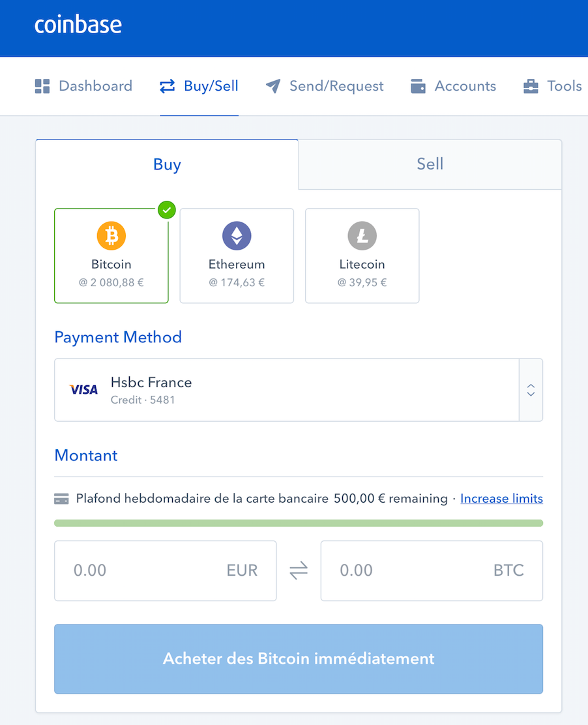This screenshot has width=588, height=725.
Task: Click the Buy/Sell swap arrows icon
Action: (x=168, y=86)
